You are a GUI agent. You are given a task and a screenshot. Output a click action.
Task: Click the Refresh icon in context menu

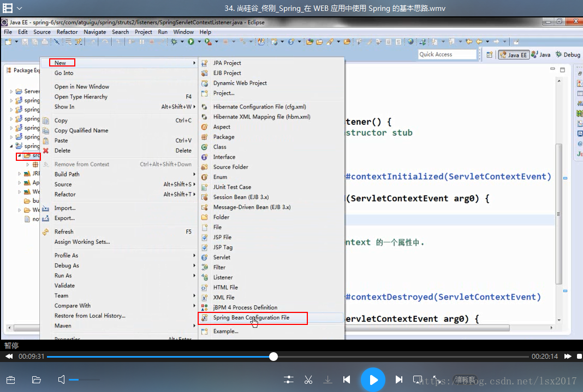[x=46, y=232]
